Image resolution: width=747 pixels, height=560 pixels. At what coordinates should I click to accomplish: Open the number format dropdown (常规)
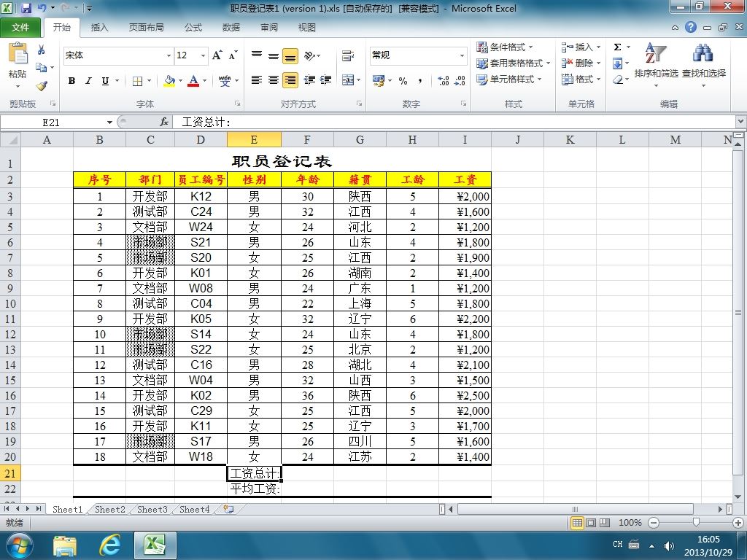(462, 55)
